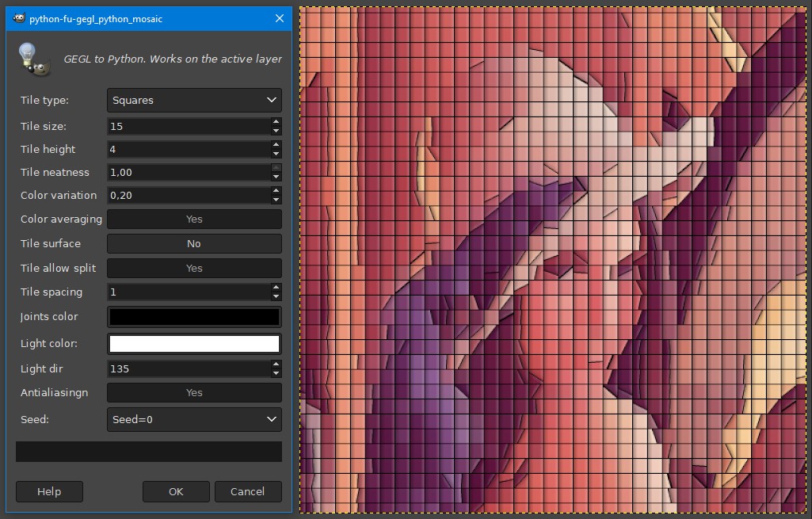Click the Tile size field containing 15

point(189,127)
